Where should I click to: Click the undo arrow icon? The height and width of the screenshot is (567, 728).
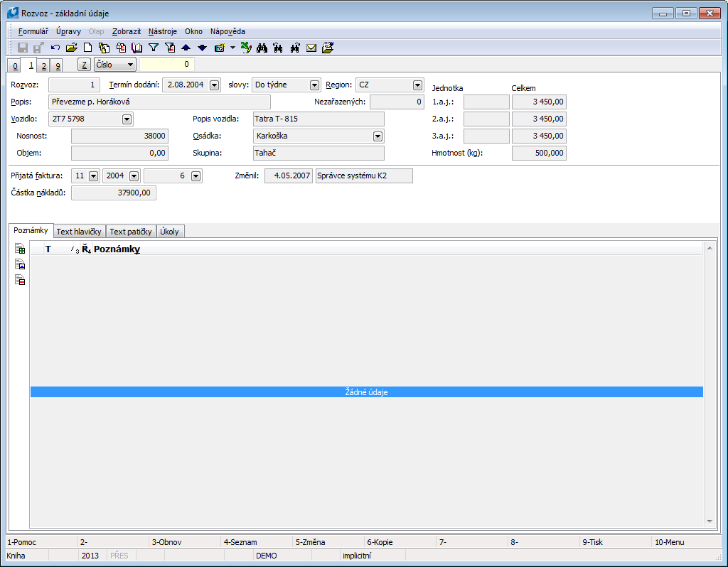[x=55, y=48]
